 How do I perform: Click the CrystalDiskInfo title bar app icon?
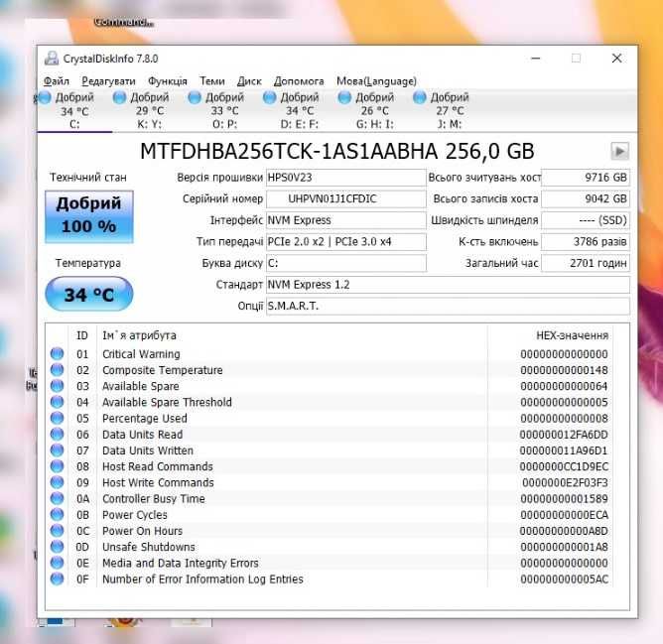tap(52, 59)
